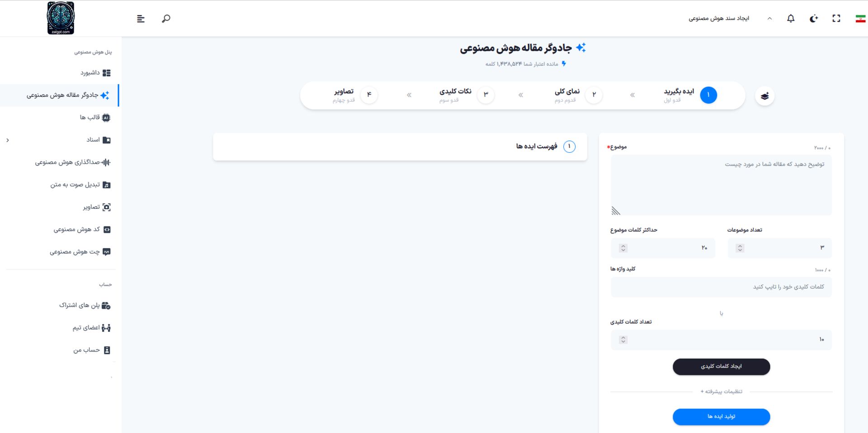Enter fullscreen using the expand icon

click(836, 18)
